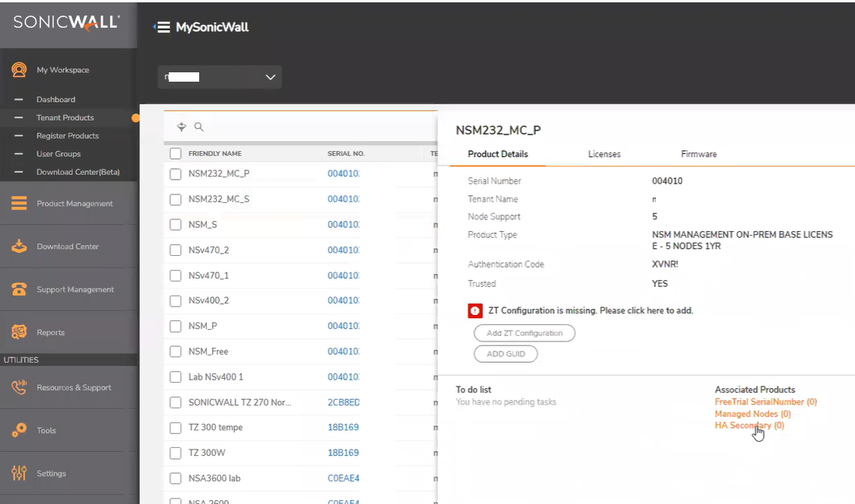
Task: Check the NSM232_MC_P row checkbox
Action: pos(176,174)
